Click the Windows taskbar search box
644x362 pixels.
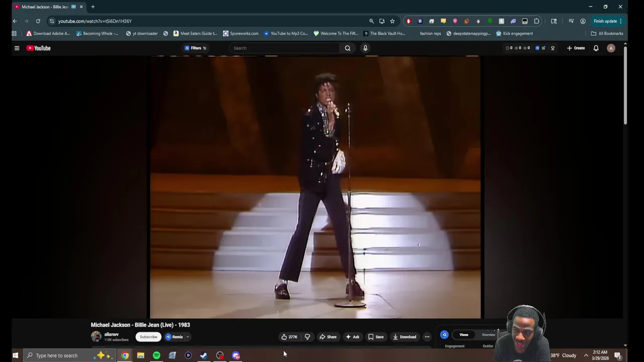[x=69, y=355]
